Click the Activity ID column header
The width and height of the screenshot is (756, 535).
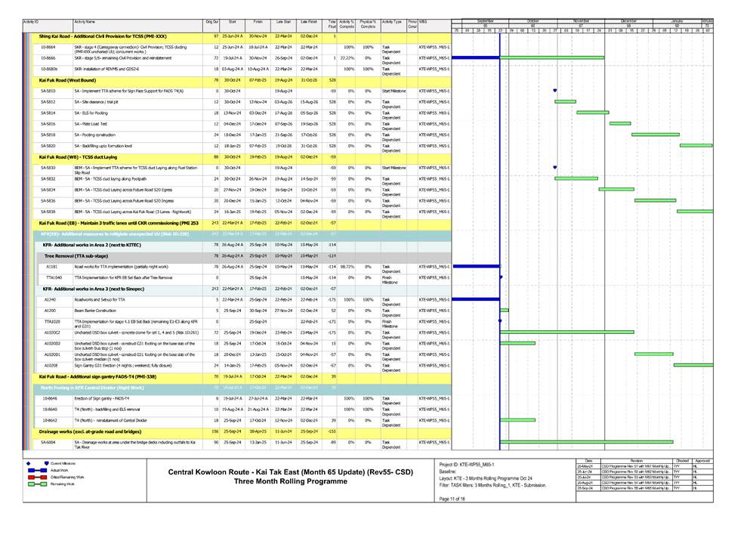pos(31,23)
